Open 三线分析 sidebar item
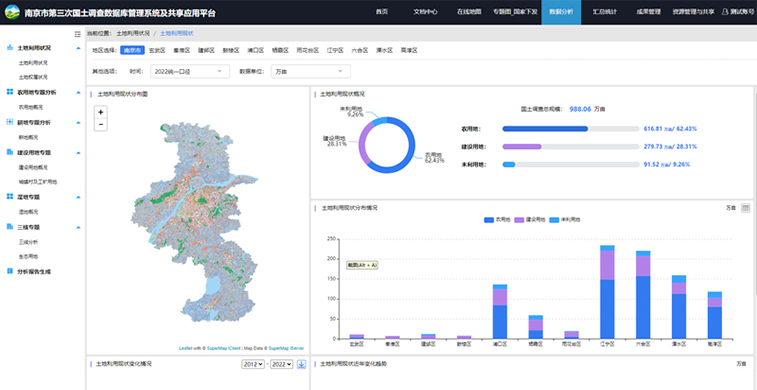This screenshot has height=390, width=757. coord(28,242)
